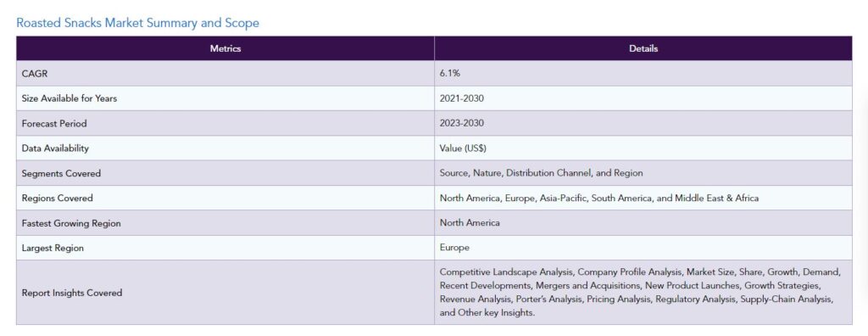Click the Europe value for Largest Region
Viewport: 868px width, 336px height.
click(454, 248)
